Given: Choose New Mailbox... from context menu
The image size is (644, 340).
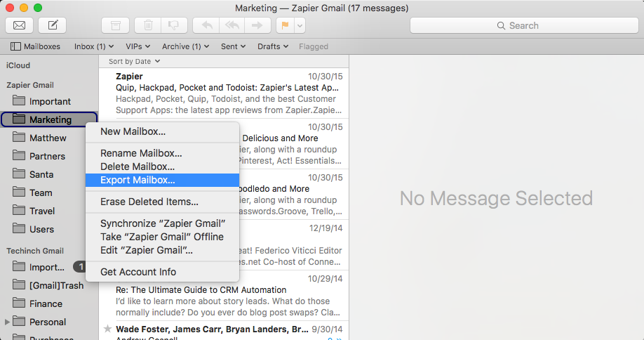Looking at the screenshot, I should point(162,131).
